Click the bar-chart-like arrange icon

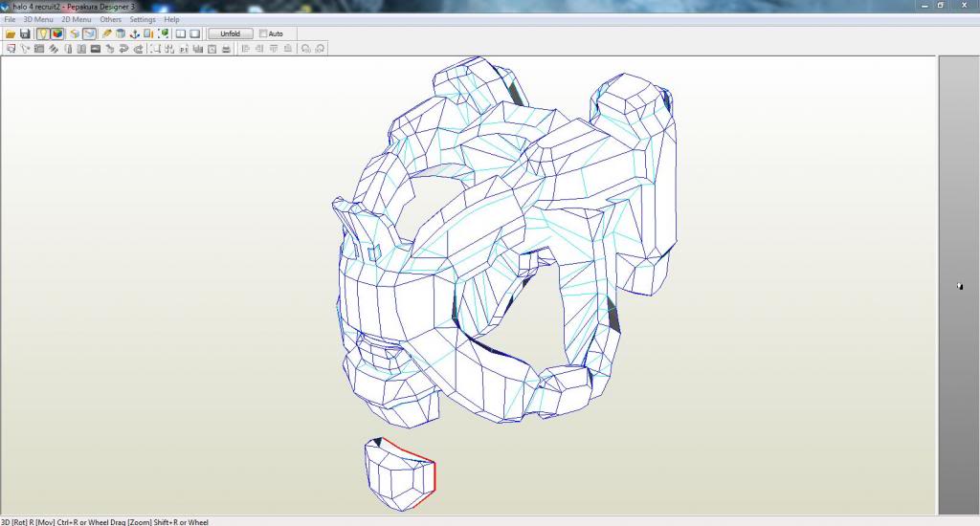[198, 49]
